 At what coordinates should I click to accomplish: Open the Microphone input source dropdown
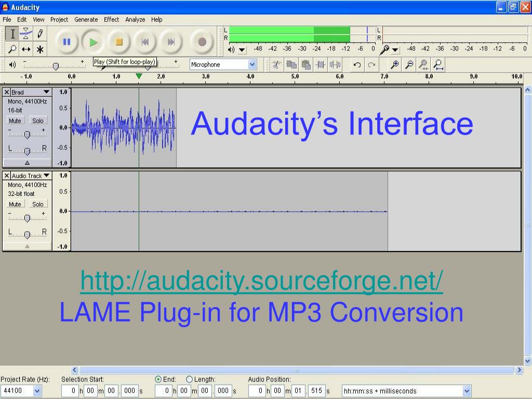tap(252, 64)
